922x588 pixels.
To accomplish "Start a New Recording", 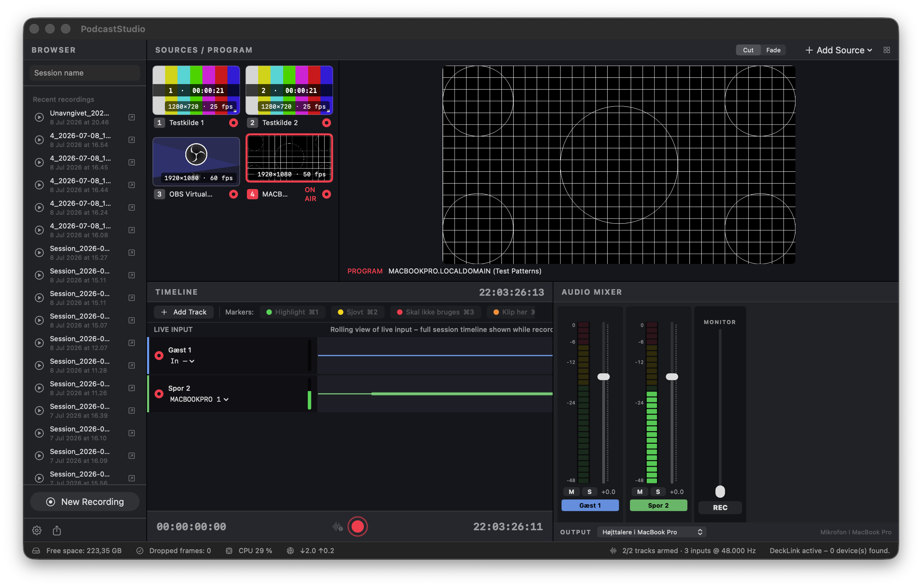I will tap(84, 502).
